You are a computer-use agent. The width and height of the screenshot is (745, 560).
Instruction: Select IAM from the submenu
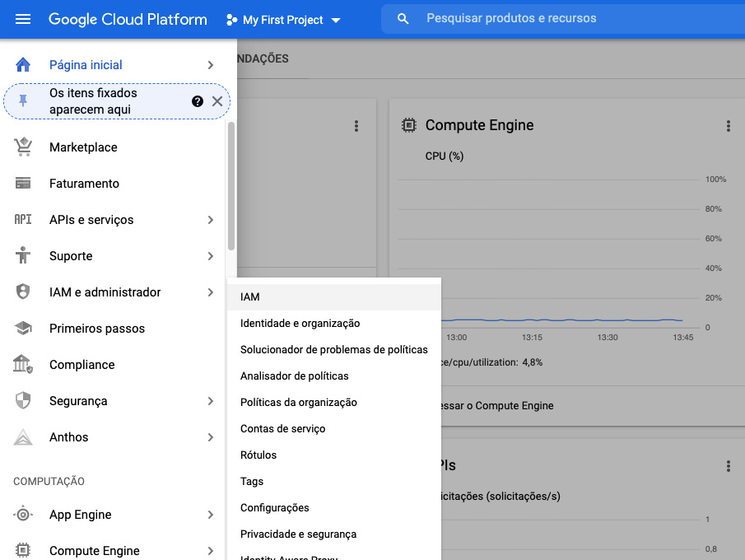[334, 297]
